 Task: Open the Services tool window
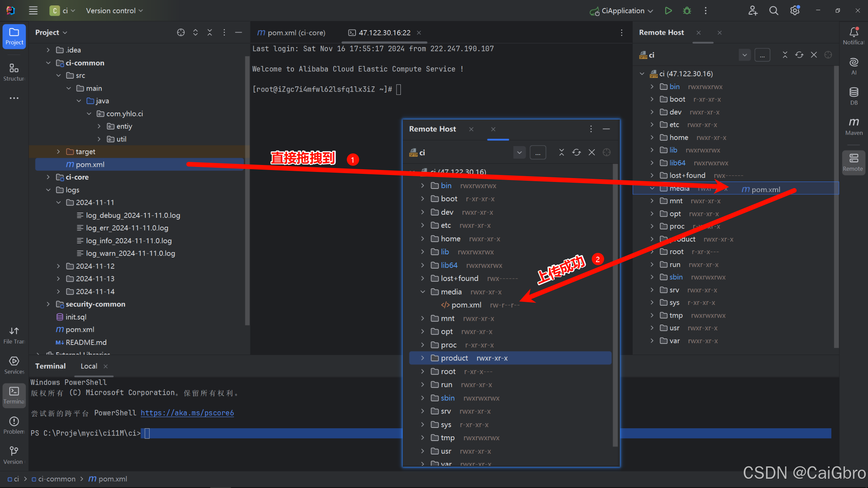coord(14,365)
